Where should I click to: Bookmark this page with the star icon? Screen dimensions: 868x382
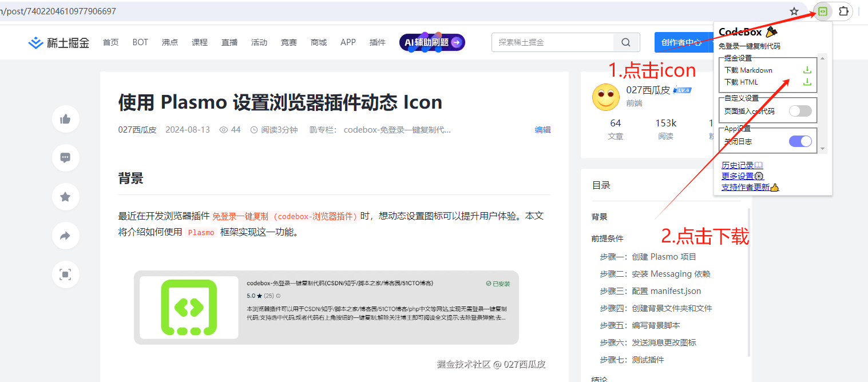[x=794, y=11]
